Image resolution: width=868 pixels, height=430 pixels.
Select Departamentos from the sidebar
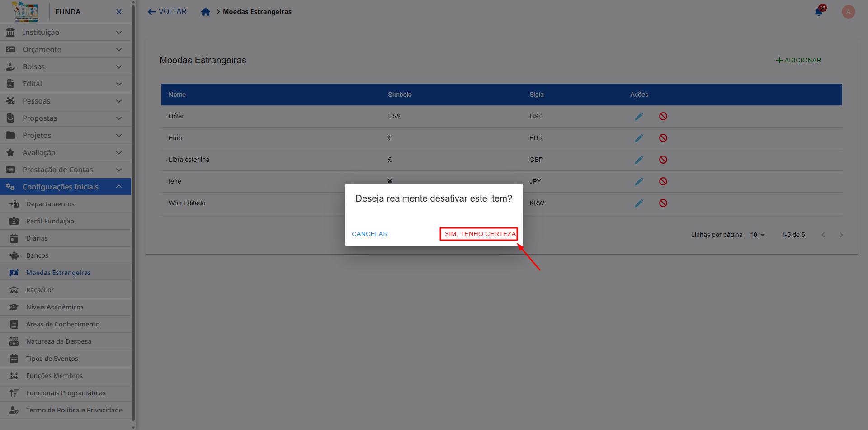pos(50,204)
